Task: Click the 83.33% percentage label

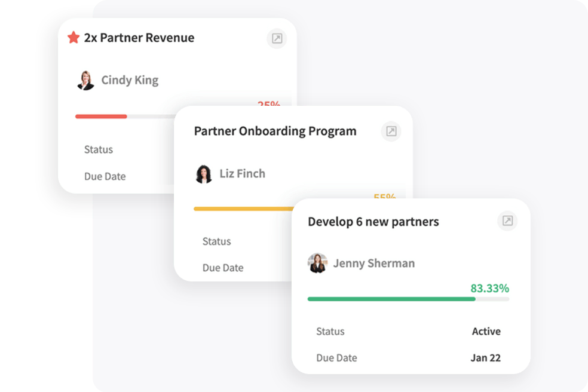Action: [489, 289]
